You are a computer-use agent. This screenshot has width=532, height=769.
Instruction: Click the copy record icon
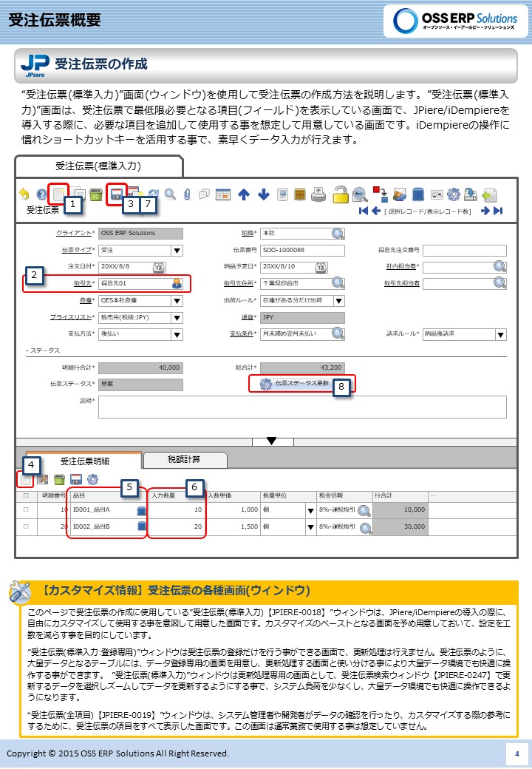78,194
